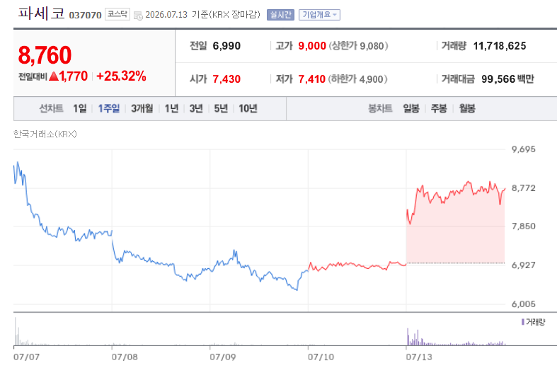Click the red up-triangle price change icon
This screenshot has width=557, height=392.
[x=54, y=76]
